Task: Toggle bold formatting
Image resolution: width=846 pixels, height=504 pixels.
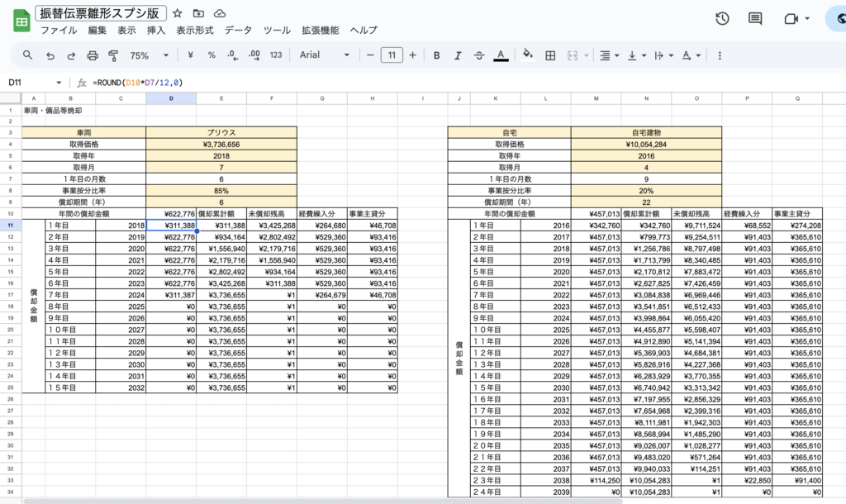Action: click(436, 55)
